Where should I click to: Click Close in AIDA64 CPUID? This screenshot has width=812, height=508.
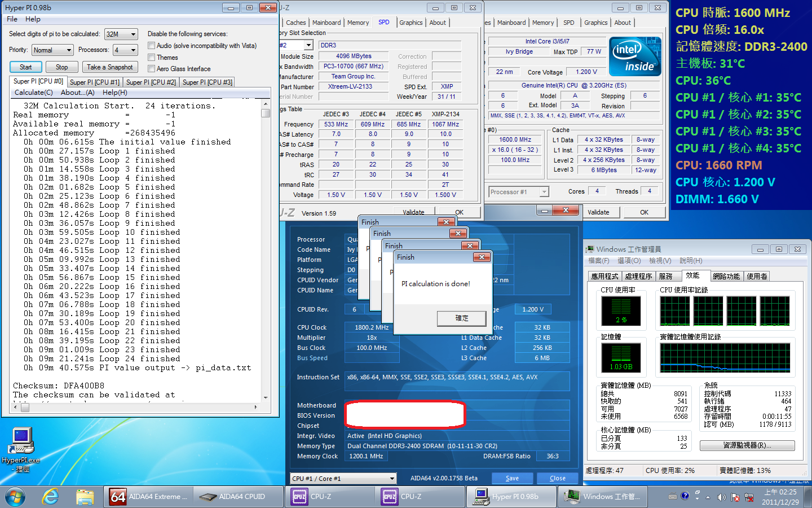click(558, 479)
